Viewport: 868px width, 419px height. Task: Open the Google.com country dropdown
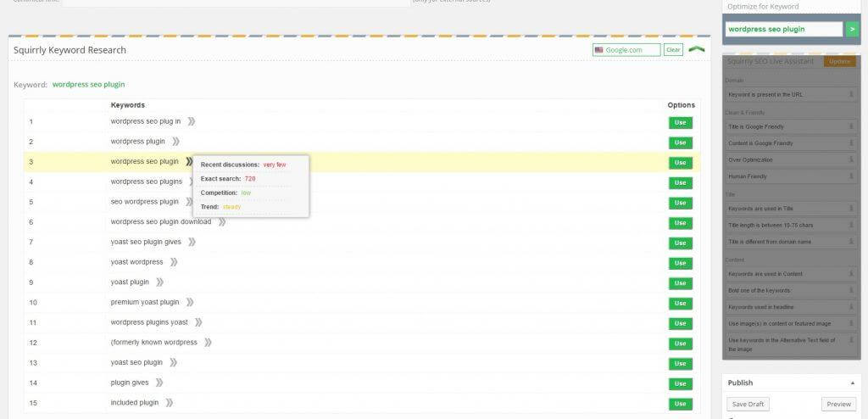(x=626, y=50)
